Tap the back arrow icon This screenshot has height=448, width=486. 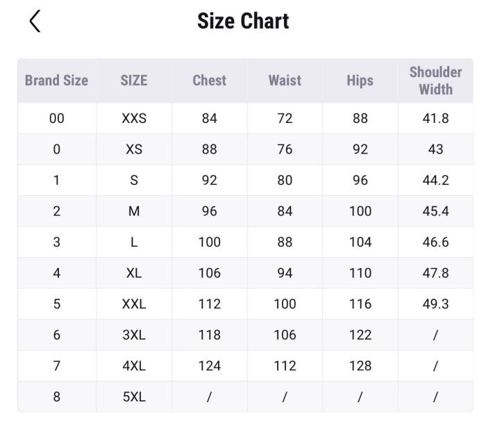click(35, 21)
